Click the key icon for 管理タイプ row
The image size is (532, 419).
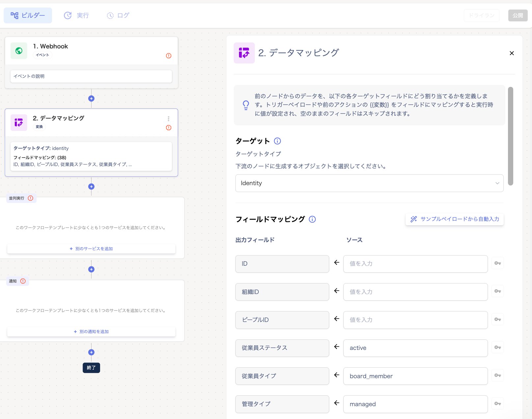(x=498, y=404)
